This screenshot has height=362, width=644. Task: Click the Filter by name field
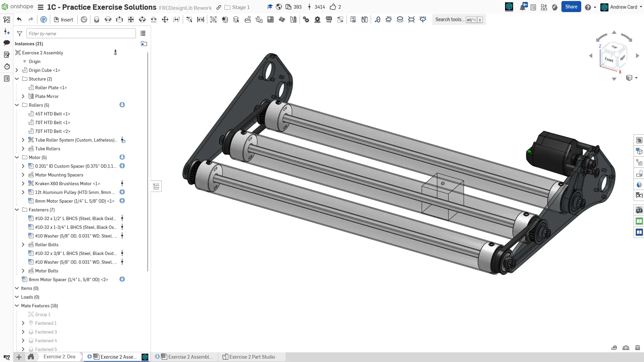[x=81, y=34]
